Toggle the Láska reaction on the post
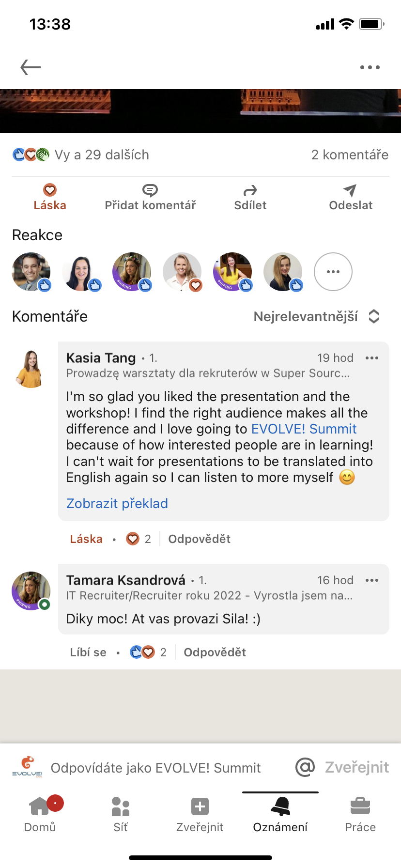This screenshot has width=401, height=868. pyautogui.click(x=50, y=198)
